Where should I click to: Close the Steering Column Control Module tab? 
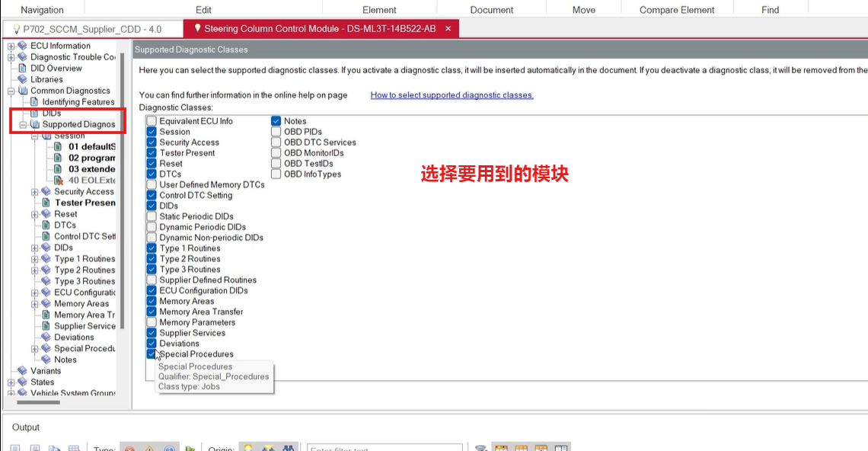tap(448, 28)
